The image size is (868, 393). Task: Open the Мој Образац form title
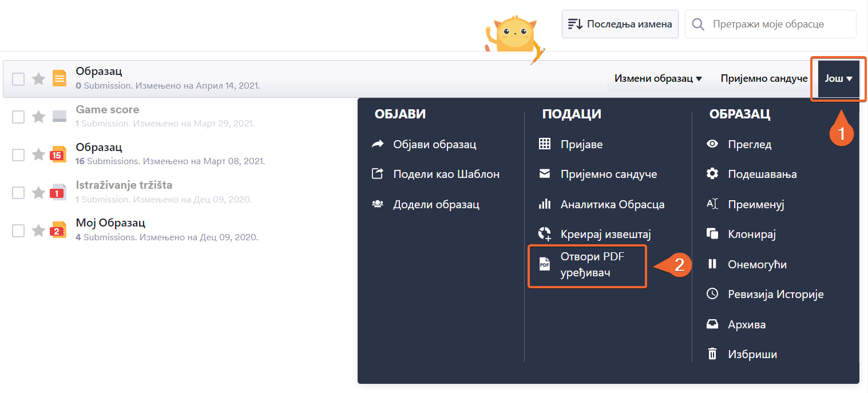pos(110,223)
